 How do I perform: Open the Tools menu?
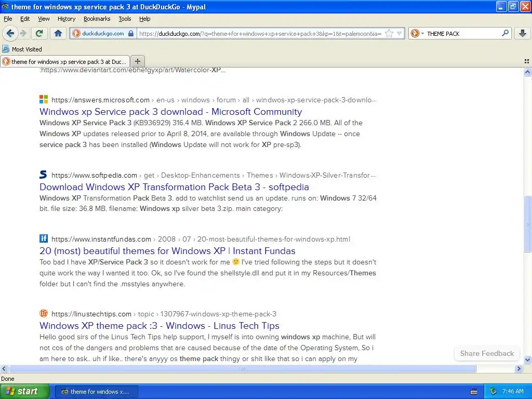[x=125, y=19]
